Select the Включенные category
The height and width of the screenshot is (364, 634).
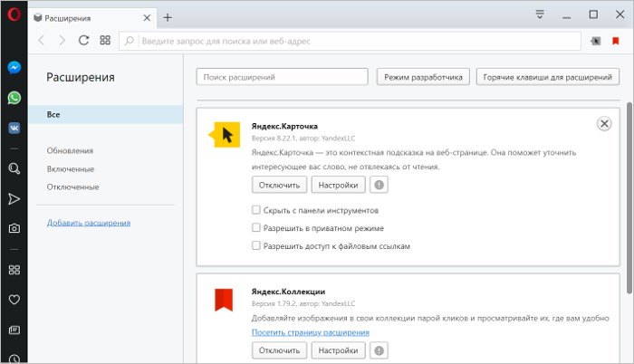(71, 169)
